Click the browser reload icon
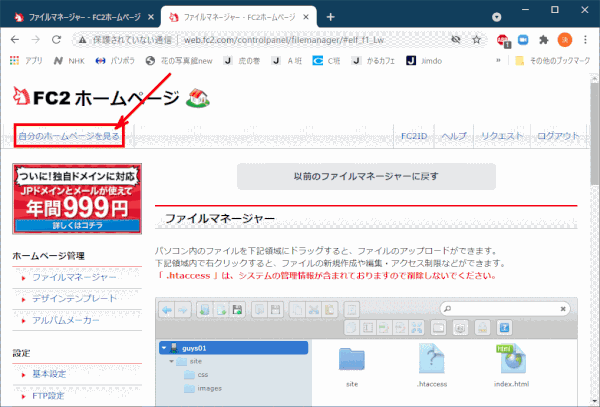Image resolution: width=600 pixels, height=407 pixels. point(56,39)
